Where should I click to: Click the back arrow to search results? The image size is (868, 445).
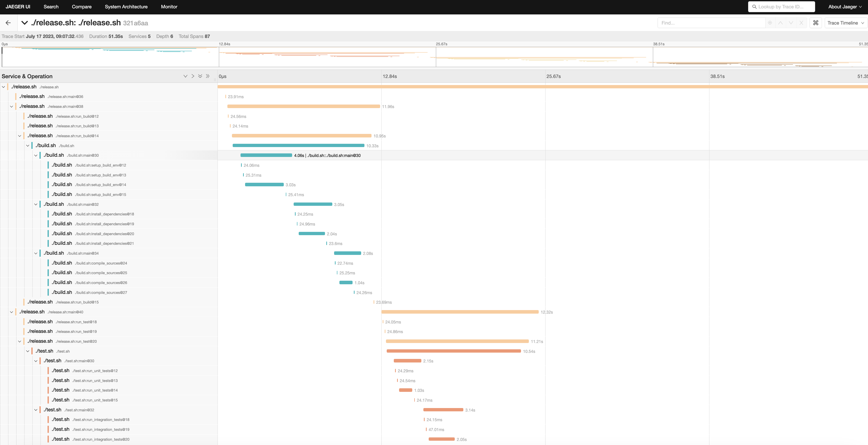(x=8, y=23)
